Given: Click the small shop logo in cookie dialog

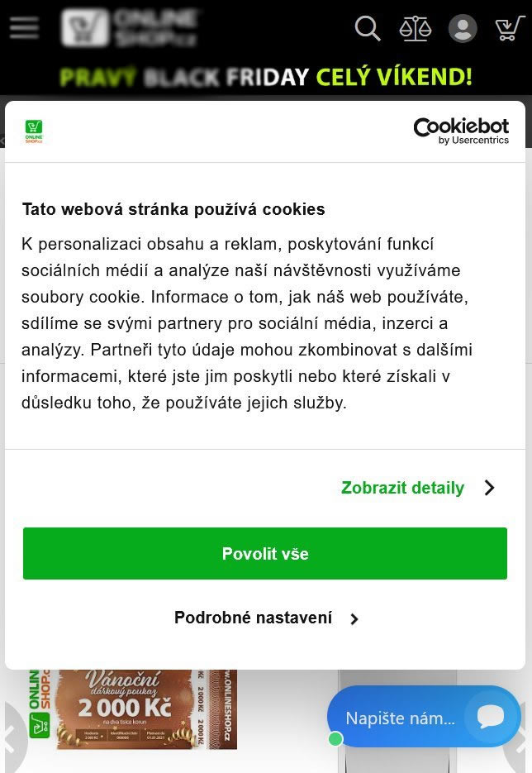Looking at the screenshot, I should [x=34, y=131].
